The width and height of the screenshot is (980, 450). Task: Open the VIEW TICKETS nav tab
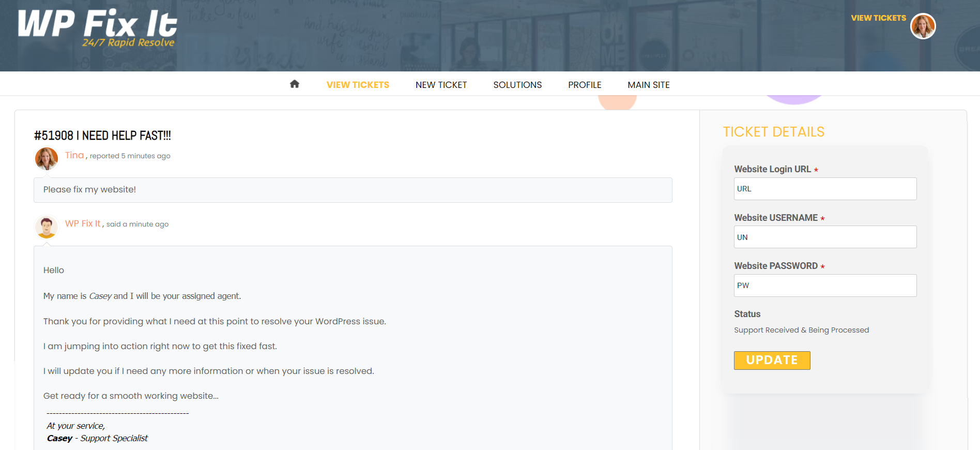pyautogui.click(x=358, y=85)
